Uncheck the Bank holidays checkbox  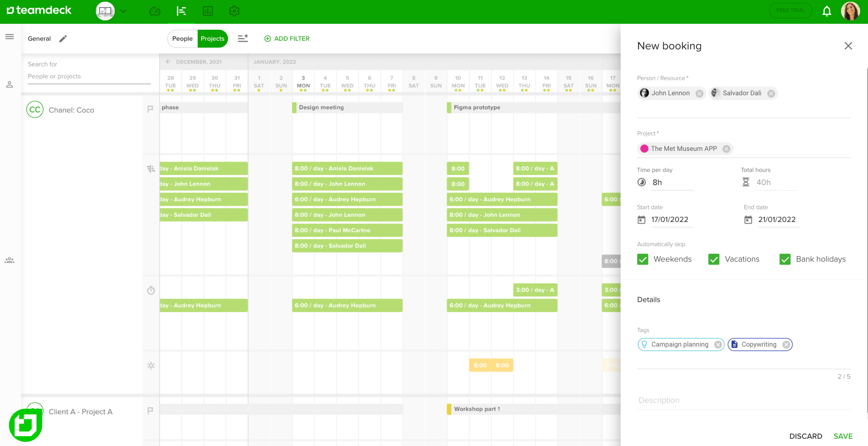[785, 259]
